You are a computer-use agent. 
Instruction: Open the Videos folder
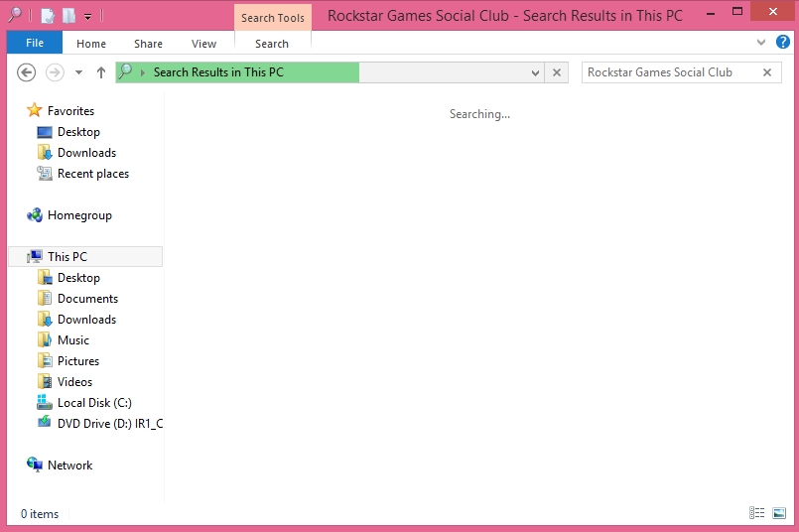click(x=74, y=382)
